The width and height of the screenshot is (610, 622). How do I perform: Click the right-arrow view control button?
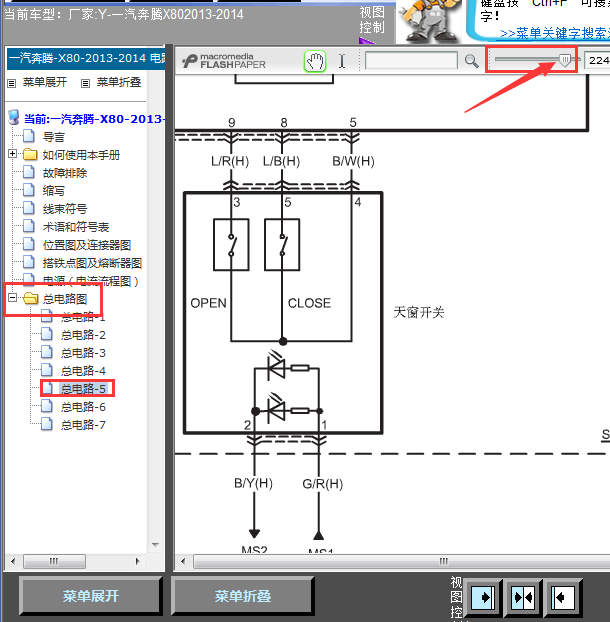483,597
